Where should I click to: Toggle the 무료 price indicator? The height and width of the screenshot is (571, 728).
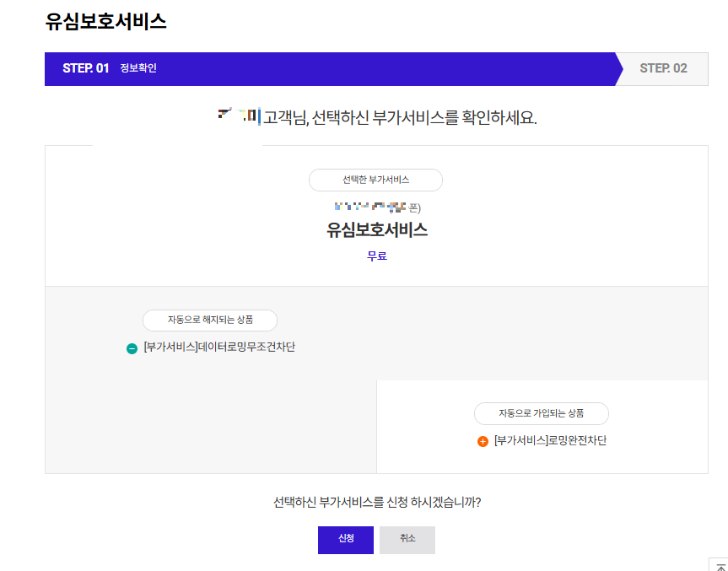click(x=376, y=254)
